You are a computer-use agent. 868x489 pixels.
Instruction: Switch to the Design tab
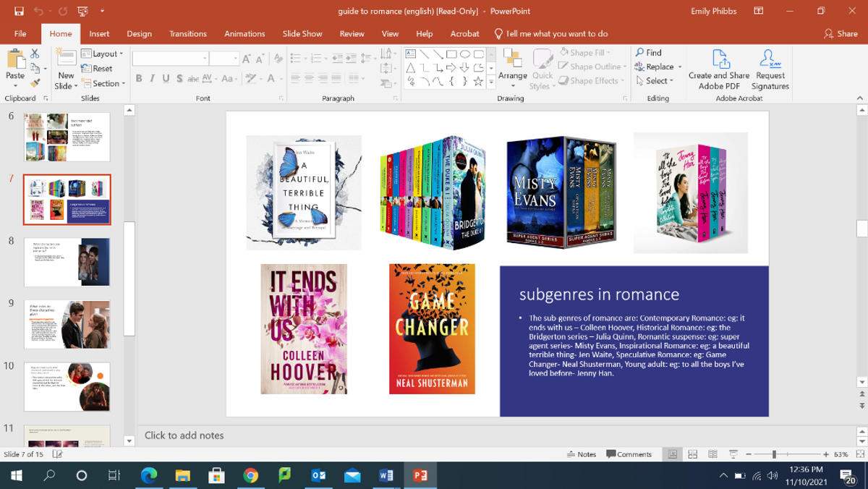(x=139, y=33)
